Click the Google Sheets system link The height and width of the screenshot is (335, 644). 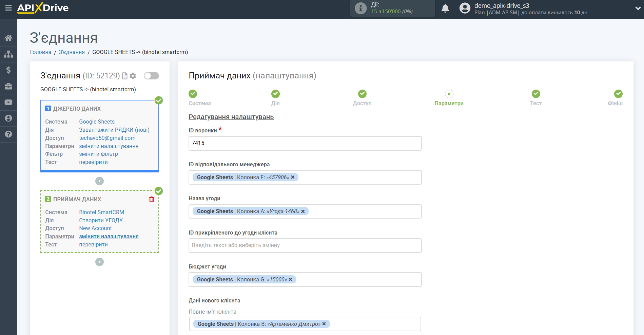pos(97,122)
